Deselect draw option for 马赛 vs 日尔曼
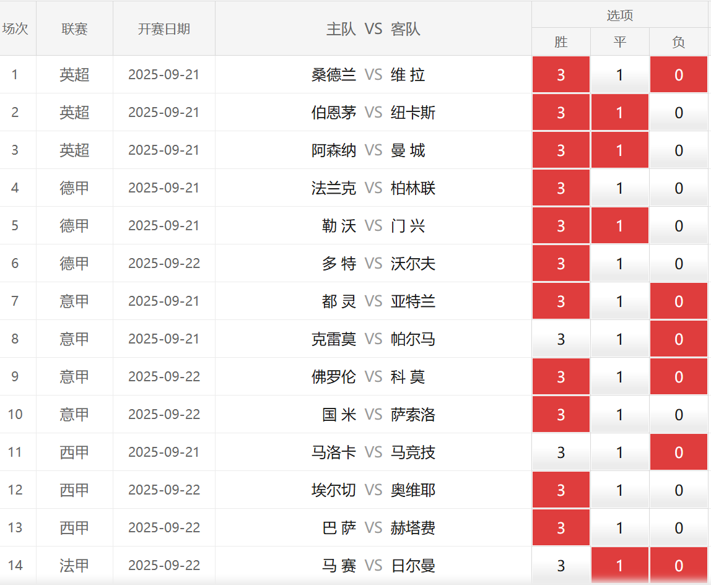This screenshot has width=711, height=588. pyautogui.click(x=619, y=565)
